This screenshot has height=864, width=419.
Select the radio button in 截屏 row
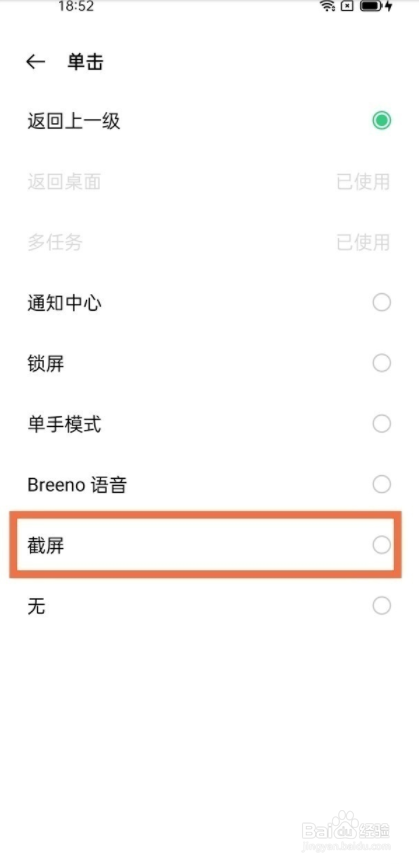click(x=382, y=546)
